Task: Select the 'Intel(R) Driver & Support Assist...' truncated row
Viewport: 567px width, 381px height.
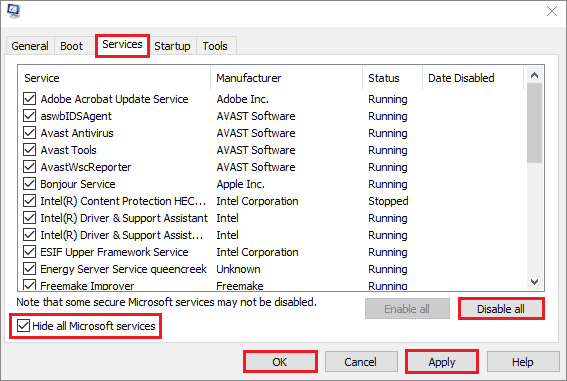Action: (x=122, y=235)
